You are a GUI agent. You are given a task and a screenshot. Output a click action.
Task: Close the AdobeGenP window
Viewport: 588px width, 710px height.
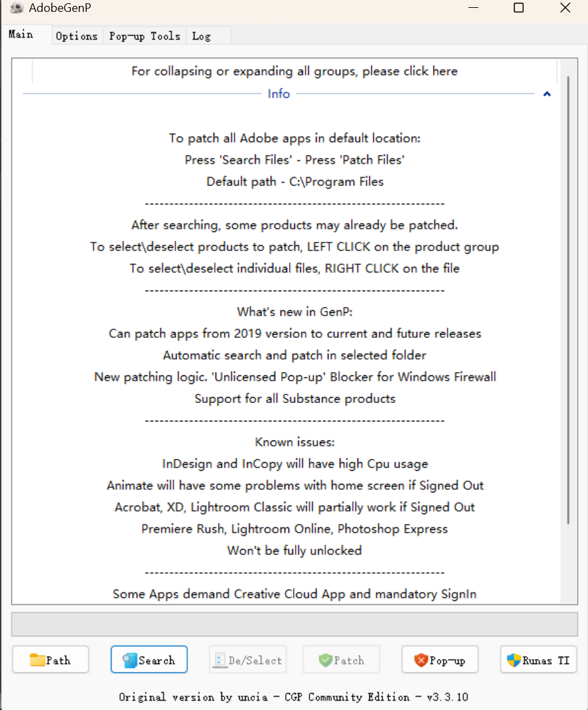pos(565,9)
